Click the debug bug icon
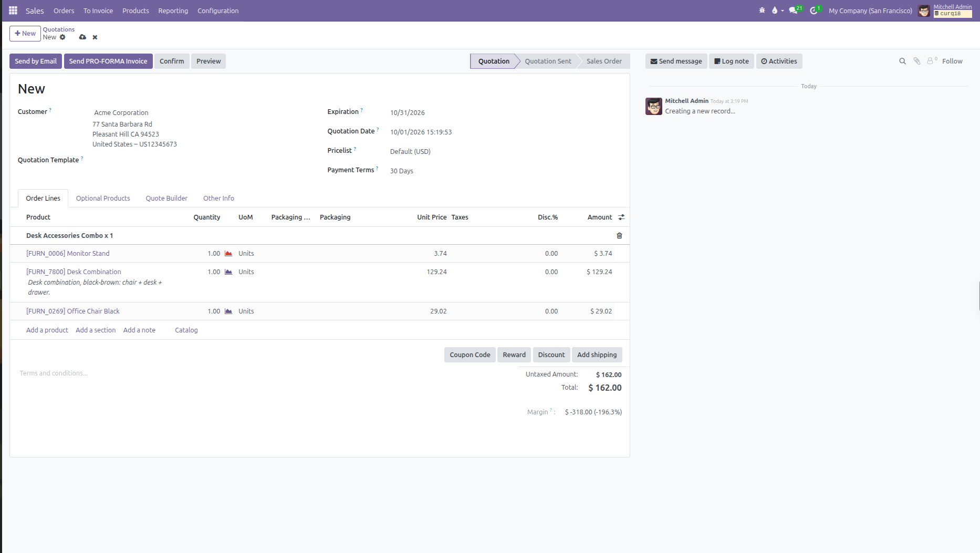Viewport: 980px width, 553px height. pos(762,11)
